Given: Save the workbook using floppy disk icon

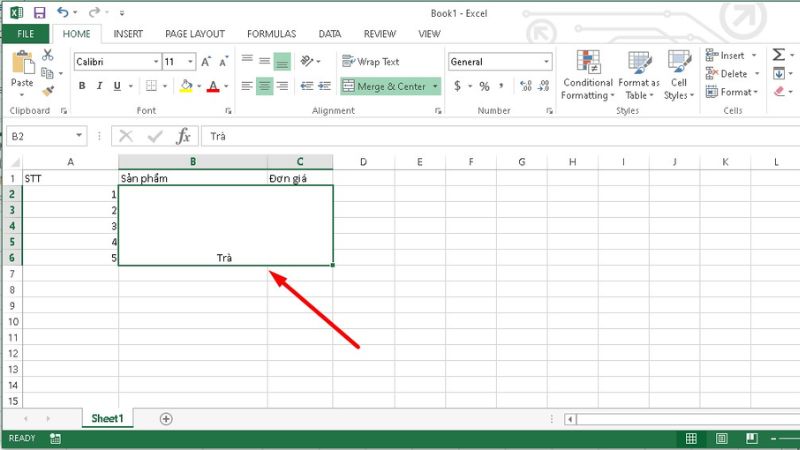Looking at the screenshot, I should 39,12.
